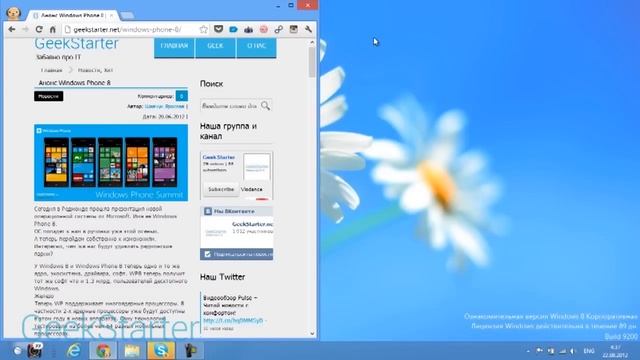640x360 pixels.
Task: Open the t.co link in the tweet
Action: coord(233,320)
